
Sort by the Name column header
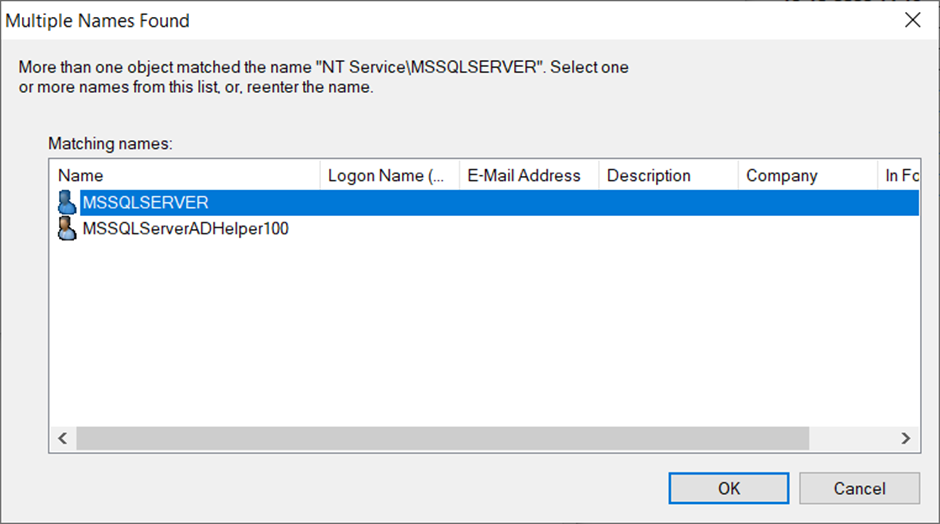(185, 175)
